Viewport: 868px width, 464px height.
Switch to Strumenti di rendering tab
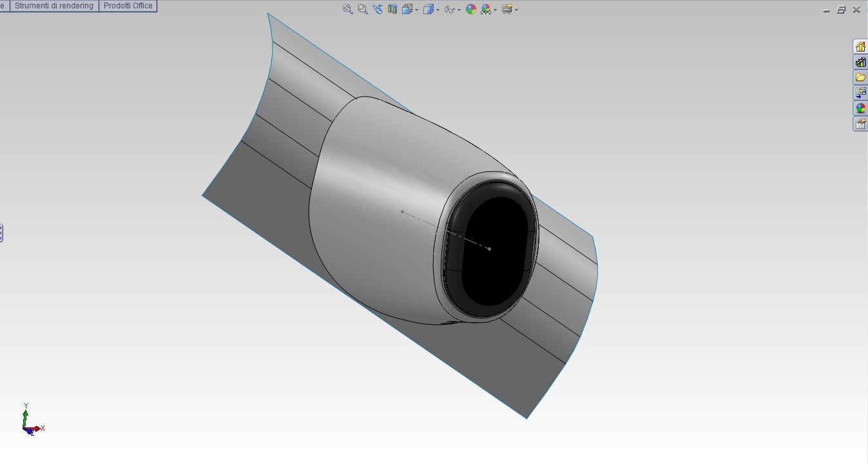point(54,6)
